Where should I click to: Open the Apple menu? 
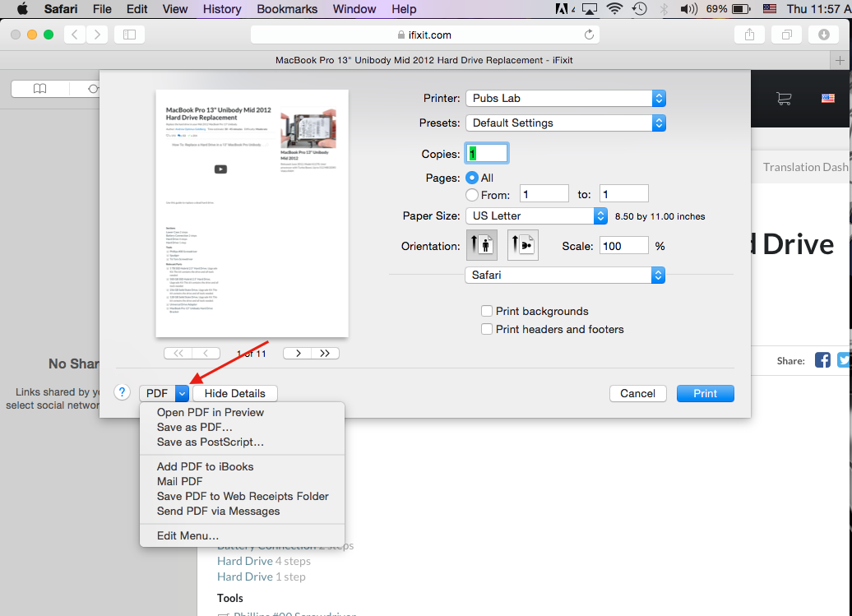22,9
